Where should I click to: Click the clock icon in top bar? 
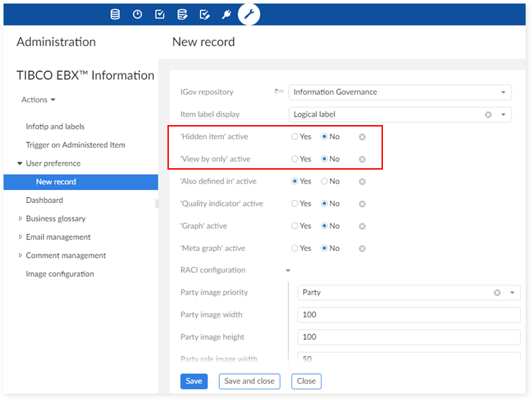[137, 14]
